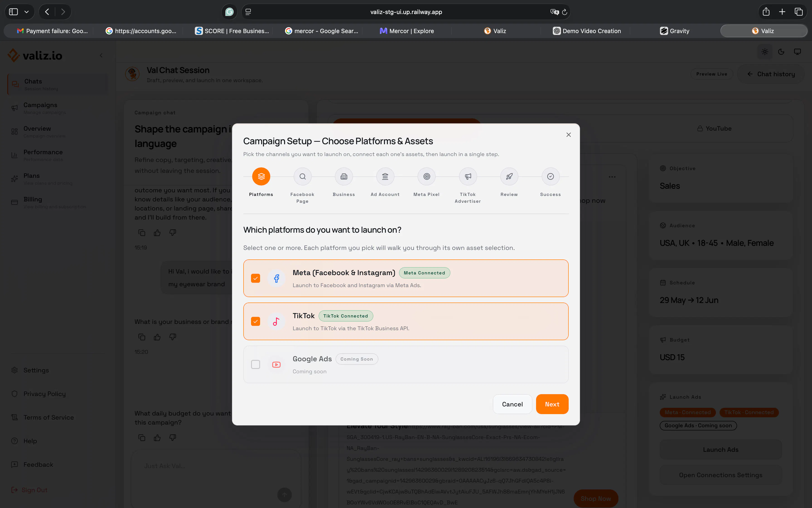812x508 pixels.
Task: Click the Preview Live badge
Action: coord(712,74)
